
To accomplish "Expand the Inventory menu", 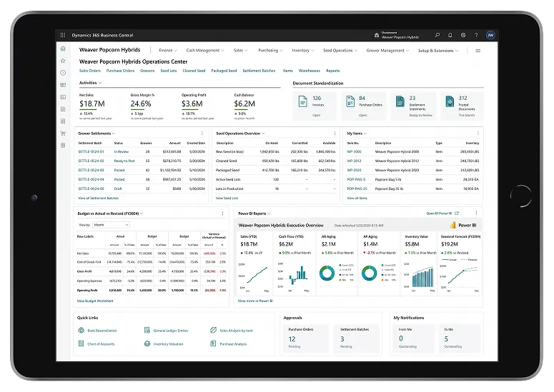I will pyautogui.click(x=303, y=51).
